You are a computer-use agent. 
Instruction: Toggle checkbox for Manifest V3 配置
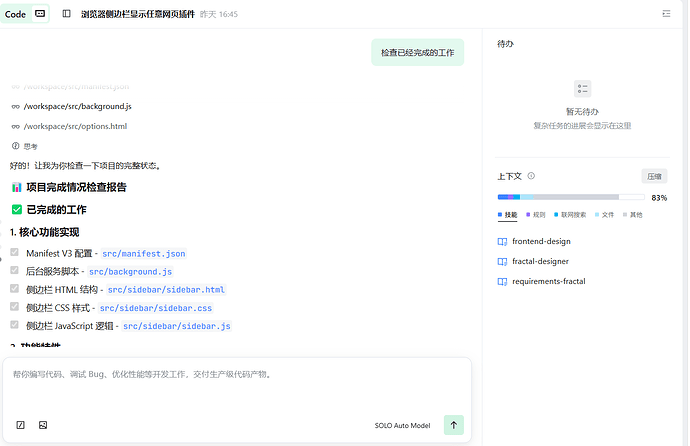pyautogui.click(x=15, y=252)
